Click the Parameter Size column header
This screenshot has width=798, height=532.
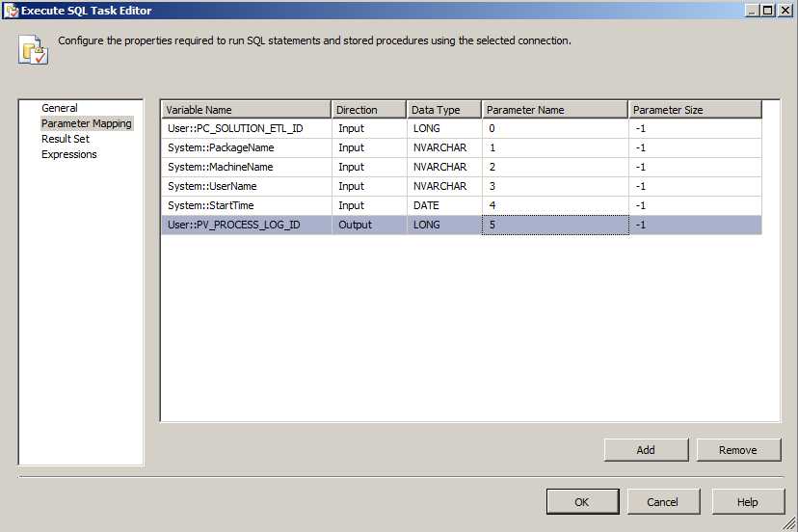695,110
